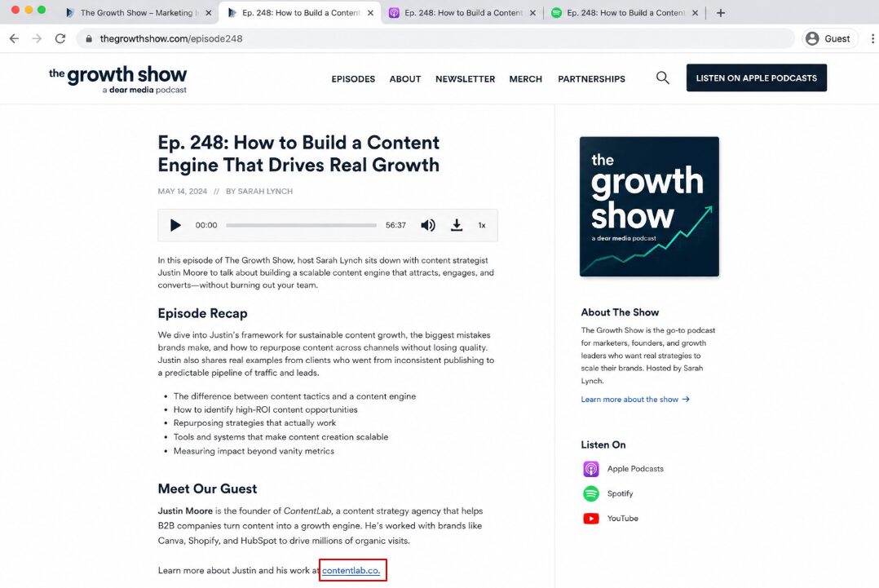The height and width of the screenshot is (588, 879).
Task: Play the episode audio
Action: click(x=175, y=225)
